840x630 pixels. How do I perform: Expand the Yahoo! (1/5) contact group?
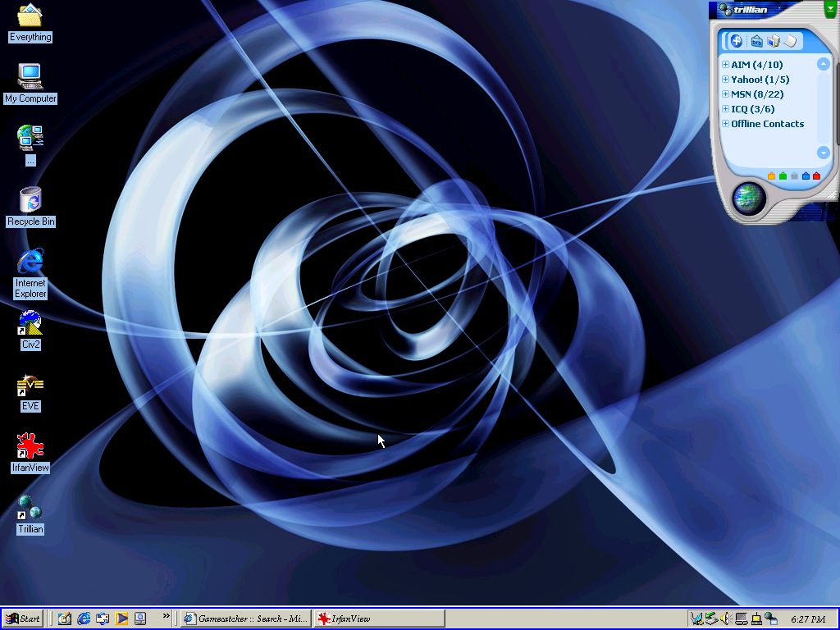tap(725, 80)
